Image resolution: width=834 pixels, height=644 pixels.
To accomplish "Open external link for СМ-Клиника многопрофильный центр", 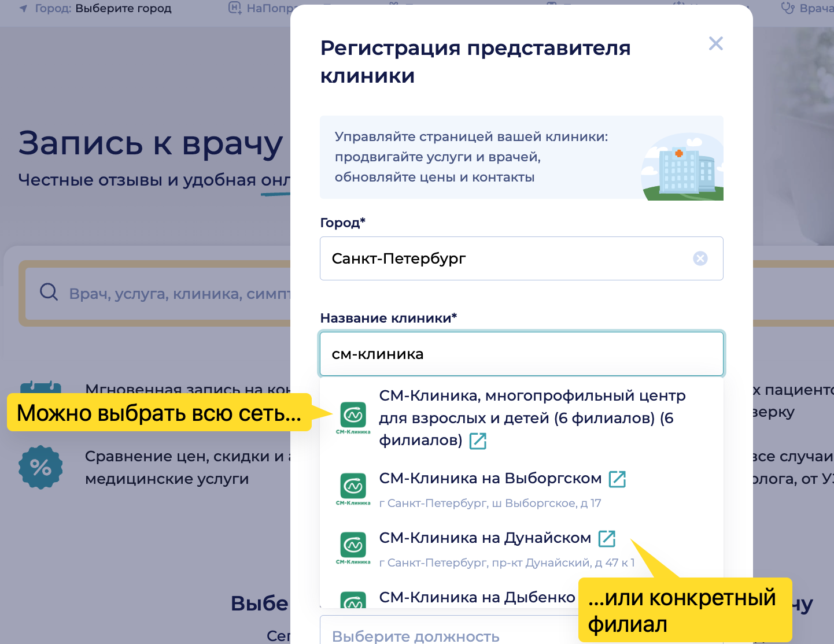I will [478, 441].
